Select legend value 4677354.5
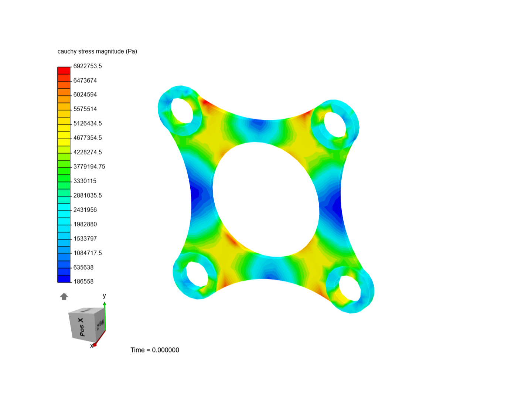 (x=88, y=138)
